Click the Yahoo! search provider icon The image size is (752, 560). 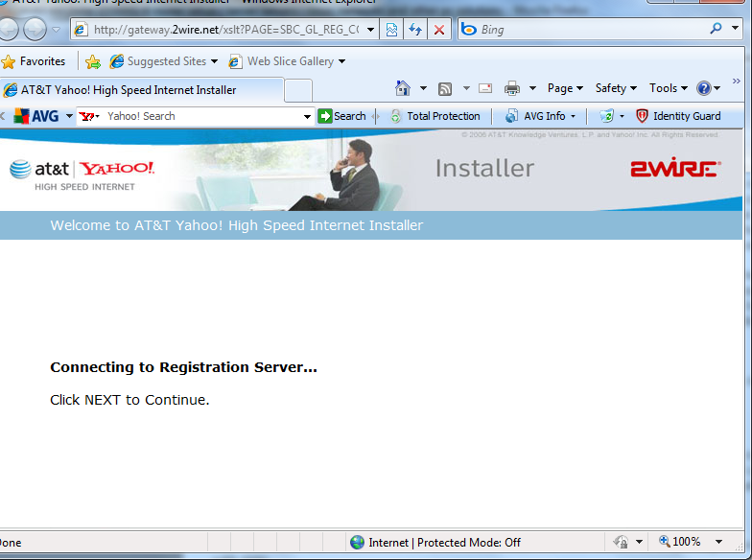(x=88, y=117)
